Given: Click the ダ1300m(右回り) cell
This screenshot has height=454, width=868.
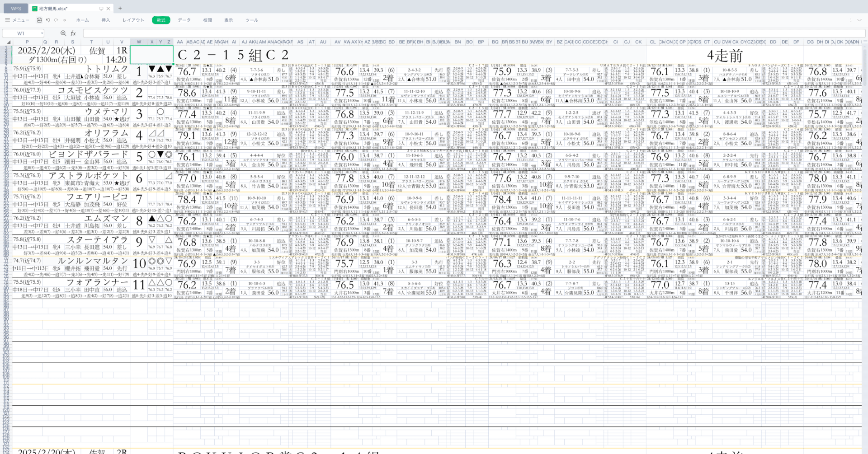Looking at the screenshot, I should [x=57, y=60].
